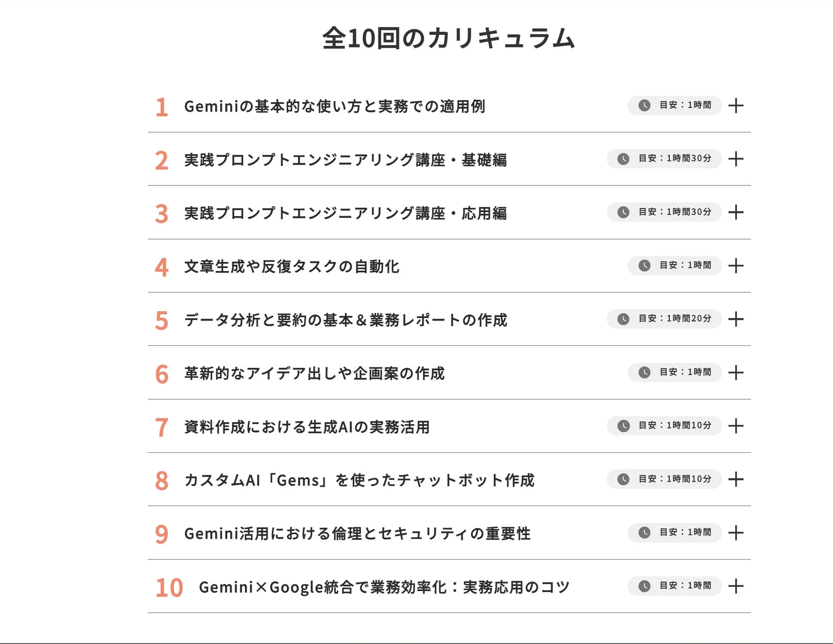
Task: Open lesson 2 実践プロンプトエンジニアリング講座・基礎編
Action: pyautogui.click(x=347, y=160)
